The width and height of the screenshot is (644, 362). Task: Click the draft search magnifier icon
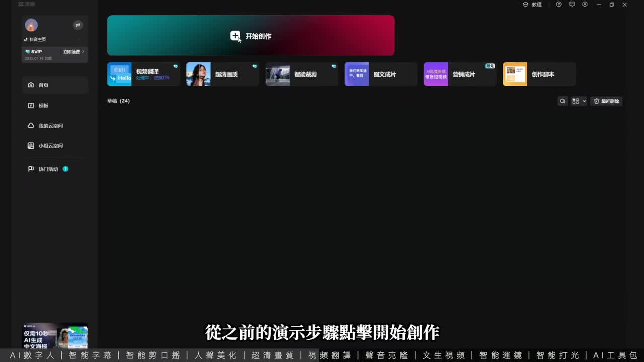[562, 101]
